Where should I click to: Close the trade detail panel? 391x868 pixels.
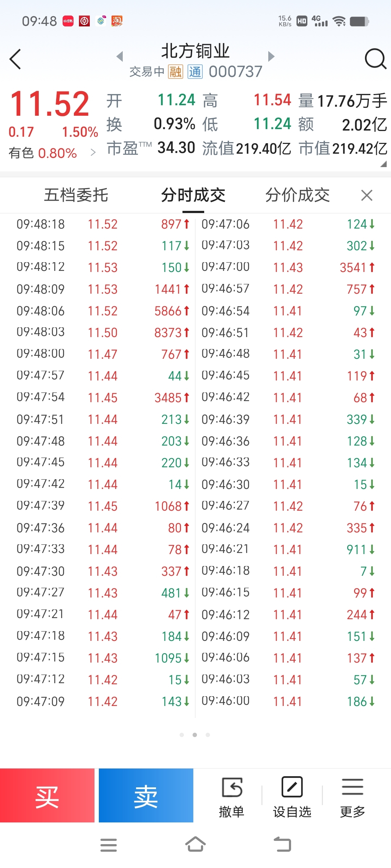pos(367,196)
